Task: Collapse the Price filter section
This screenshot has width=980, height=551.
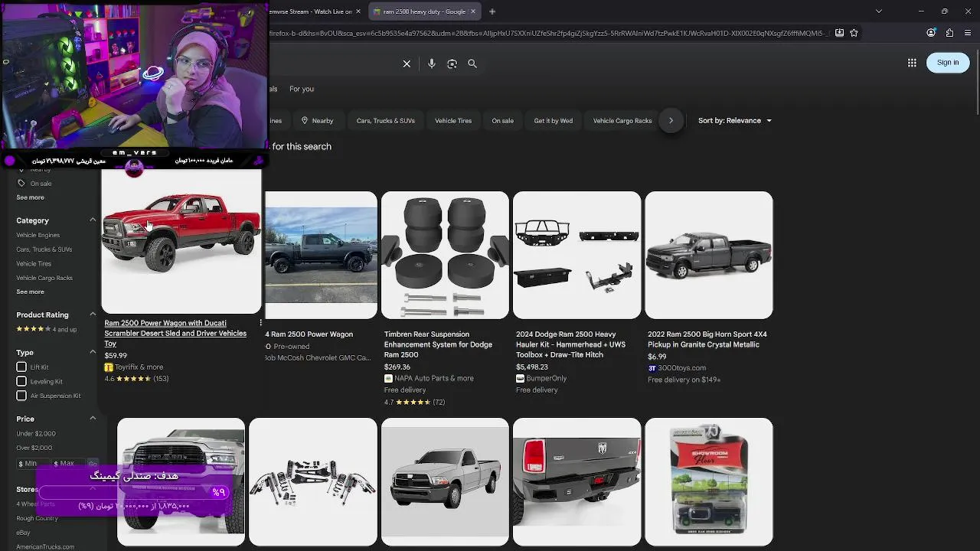Action: 93,419
